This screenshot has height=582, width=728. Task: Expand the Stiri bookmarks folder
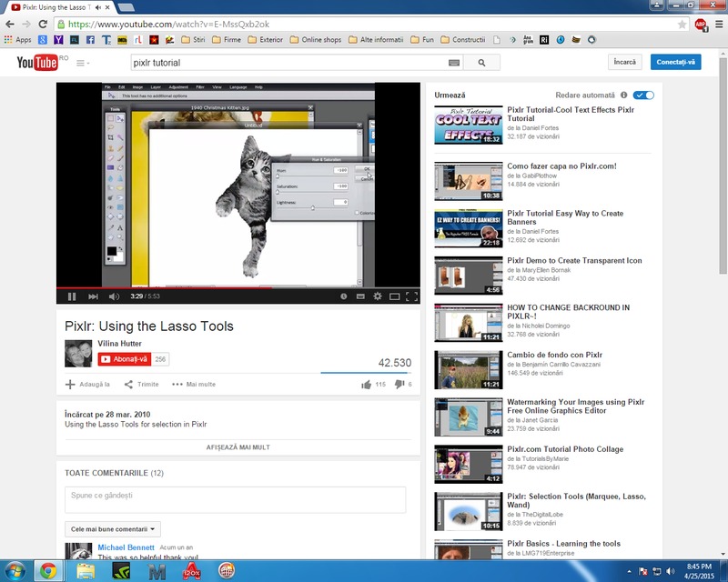193,40
